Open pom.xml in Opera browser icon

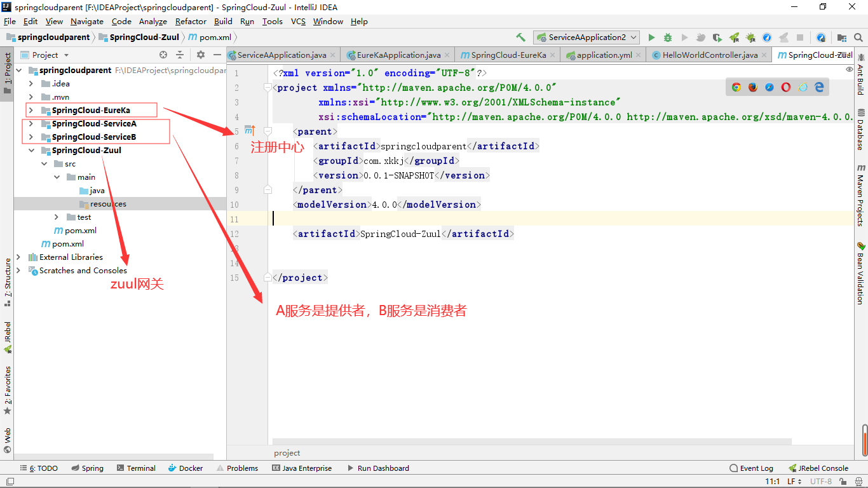point(786,87)
